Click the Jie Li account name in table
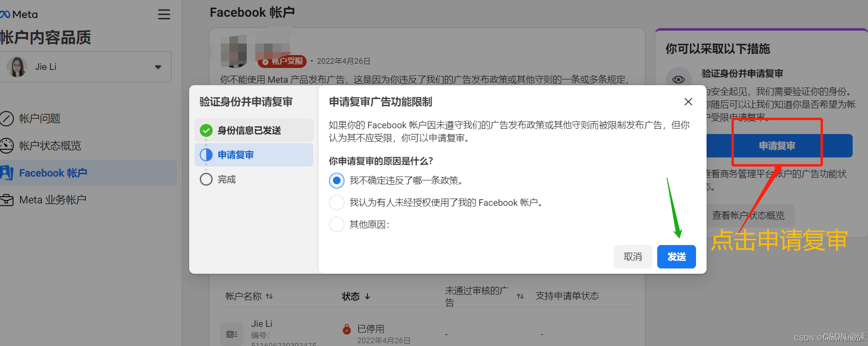Viewport: 868px width, 346px height. tap(262, 324)
